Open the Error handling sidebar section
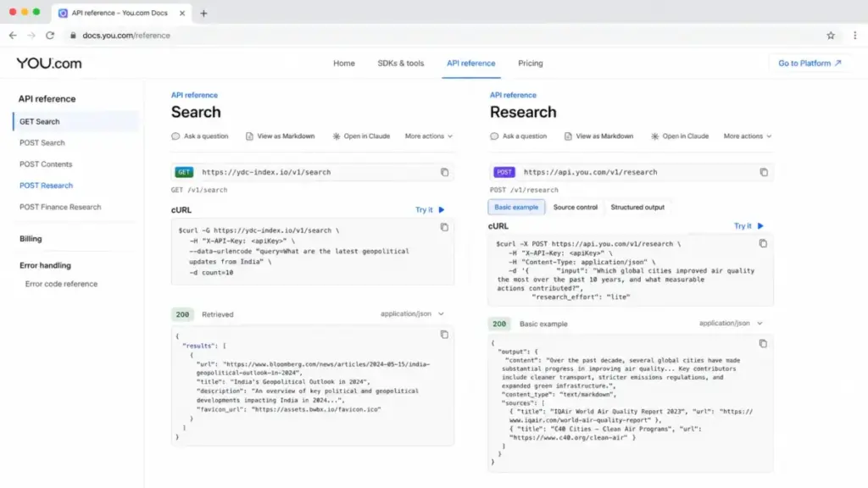 tap(46, 265)
